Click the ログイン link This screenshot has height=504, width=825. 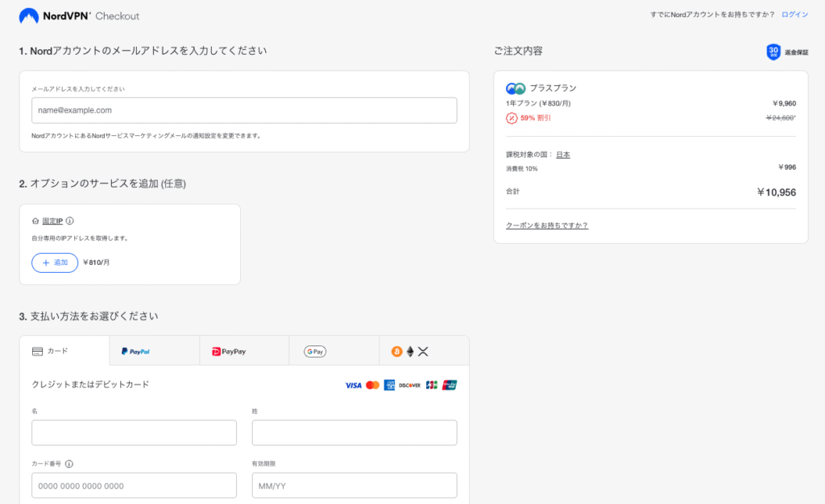794,15
